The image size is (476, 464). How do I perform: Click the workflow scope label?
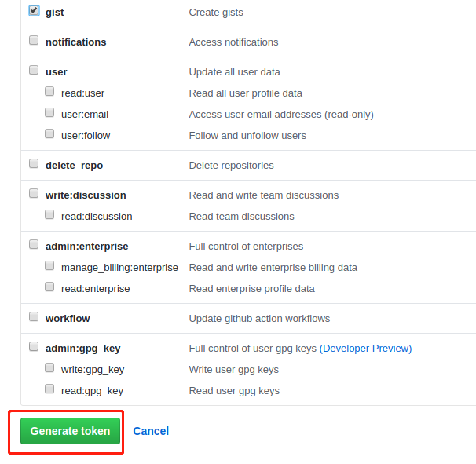point(68,318)
